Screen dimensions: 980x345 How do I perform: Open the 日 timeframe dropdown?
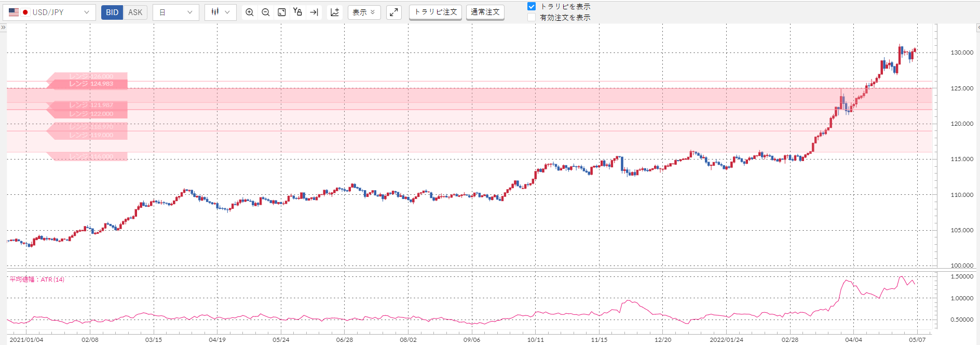tap(176, 12)
